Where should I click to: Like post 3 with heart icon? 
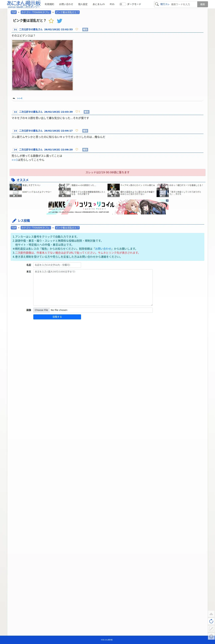point(77,131)
